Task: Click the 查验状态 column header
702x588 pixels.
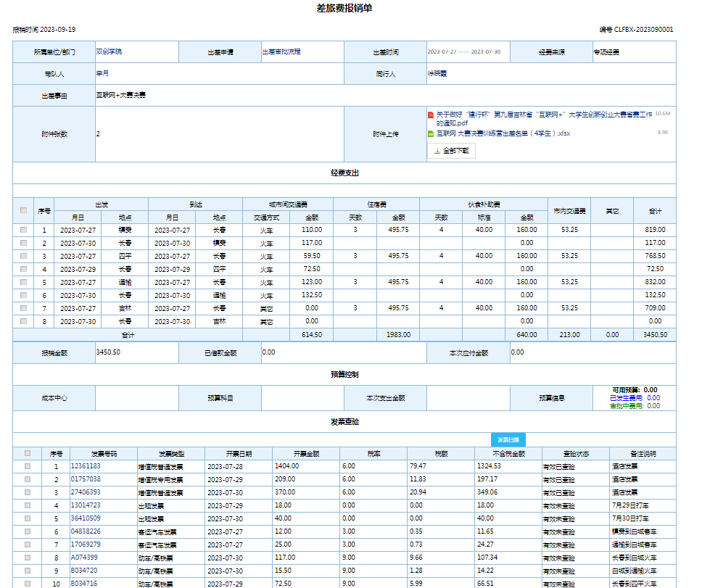Action: click(x=576, y=454)
